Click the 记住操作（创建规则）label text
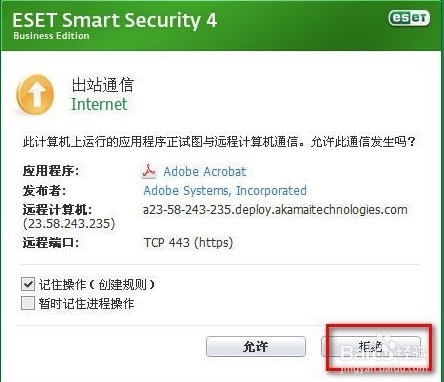Image resolution: width=444 pixels, height=382 pixels. click(97, 284)
